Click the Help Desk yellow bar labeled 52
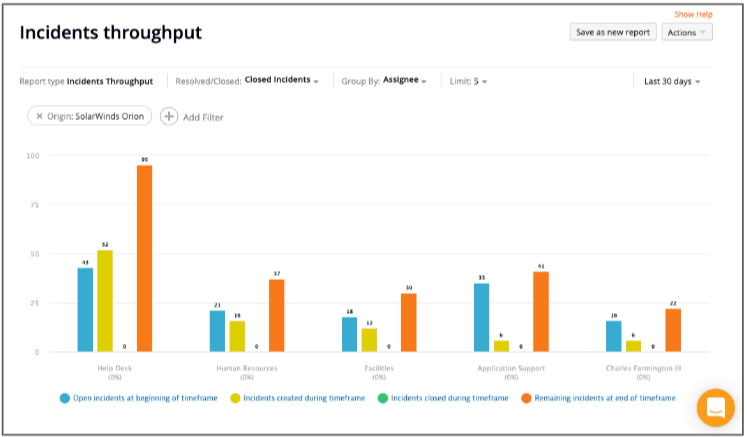Screen dimensions: 747x437 click(x=105, y=301)
